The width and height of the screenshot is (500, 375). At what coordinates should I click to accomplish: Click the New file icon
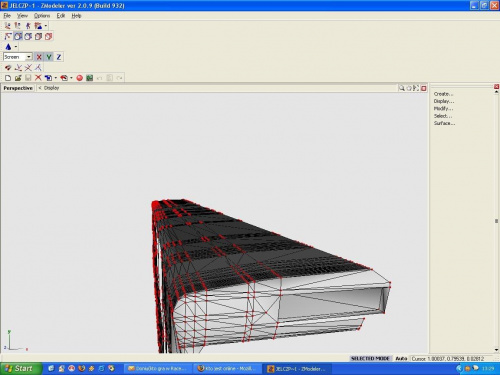8,78
